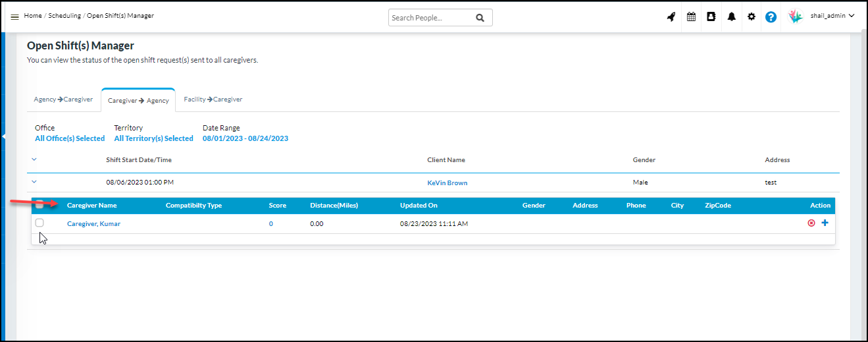Switch to Facility → Caregiver tab

click(x=213, y=100)
